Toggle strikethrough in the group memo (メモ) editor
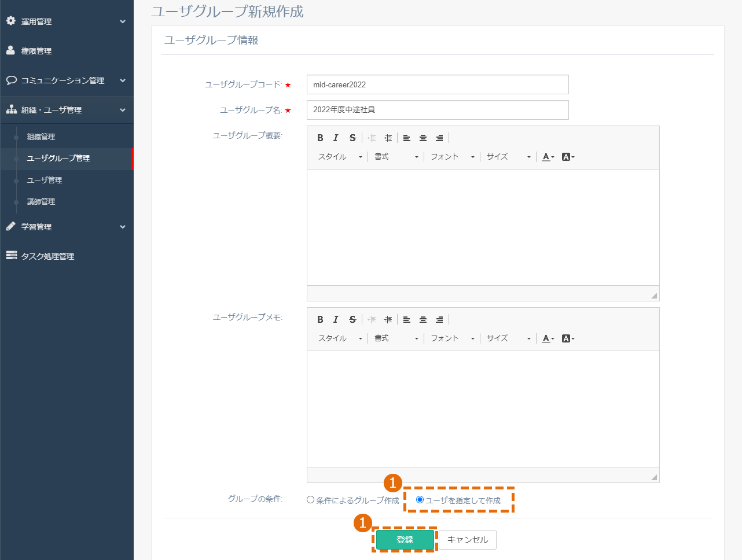 (x=352, y=319)
